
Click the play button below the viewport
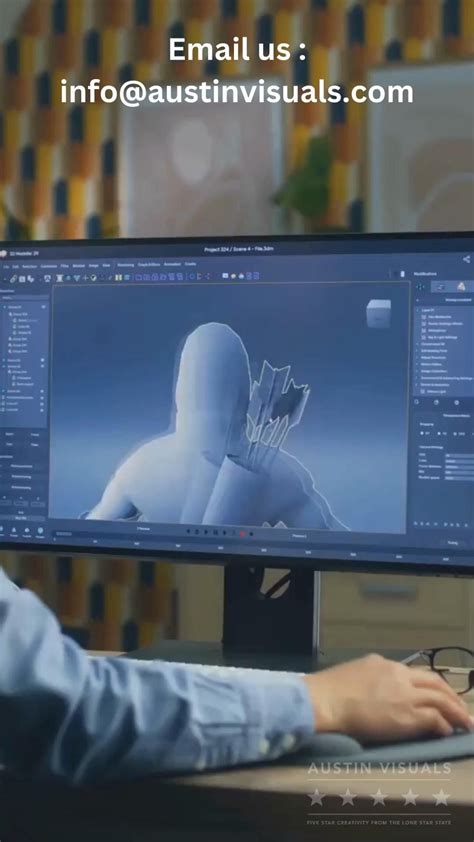click(x=206, y=532)
